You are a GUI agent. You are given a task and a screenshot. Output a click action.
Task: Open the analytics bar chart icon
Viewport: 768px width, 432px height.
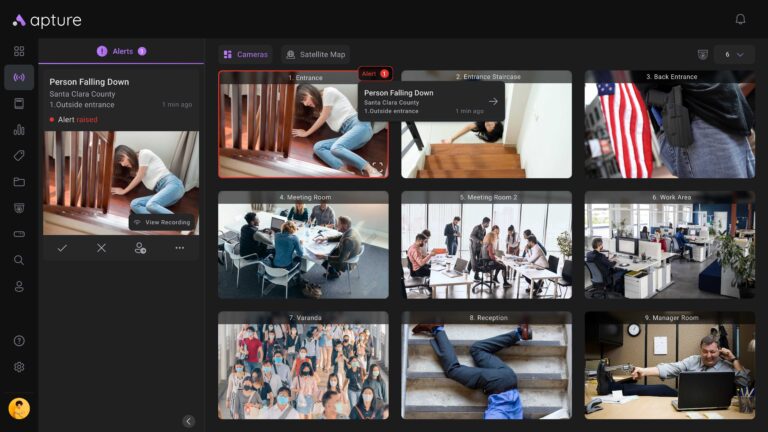(18, 129)
